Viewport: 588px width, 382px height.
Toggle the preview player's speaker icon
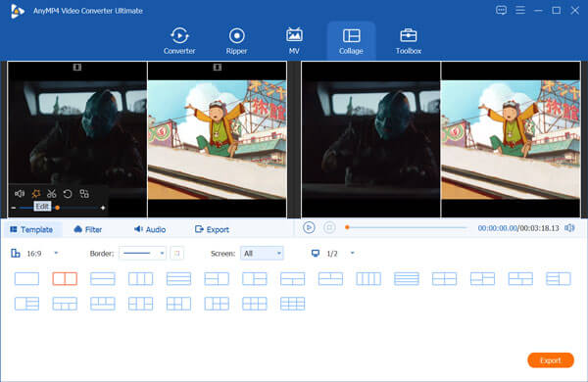[x=569, y=228]
